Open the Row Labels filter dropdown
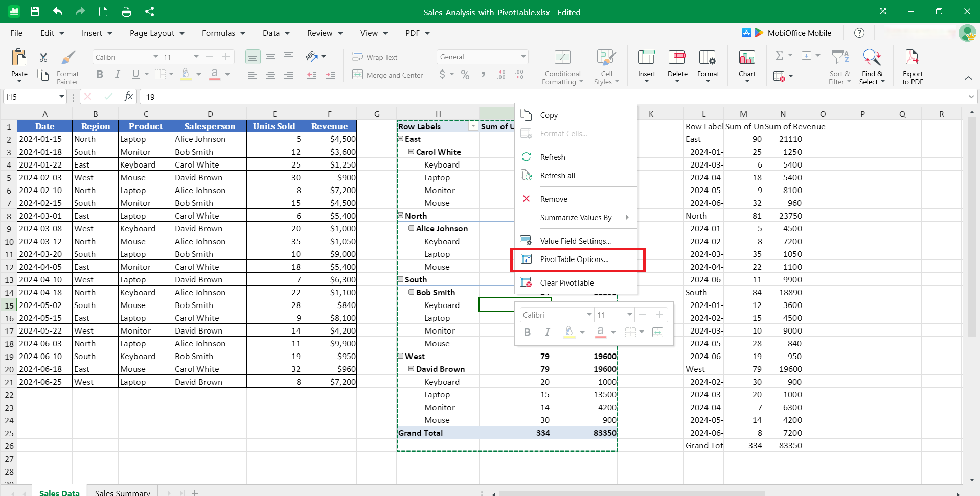The image size is (980, 496). (473, 126)
